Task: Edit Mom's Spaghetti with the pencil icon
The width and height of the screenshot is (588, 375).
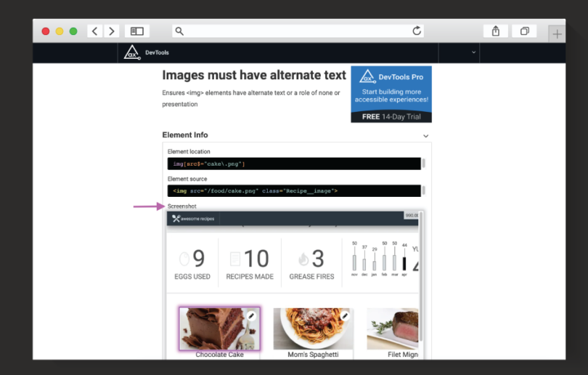Action: [x=345, y=316]
